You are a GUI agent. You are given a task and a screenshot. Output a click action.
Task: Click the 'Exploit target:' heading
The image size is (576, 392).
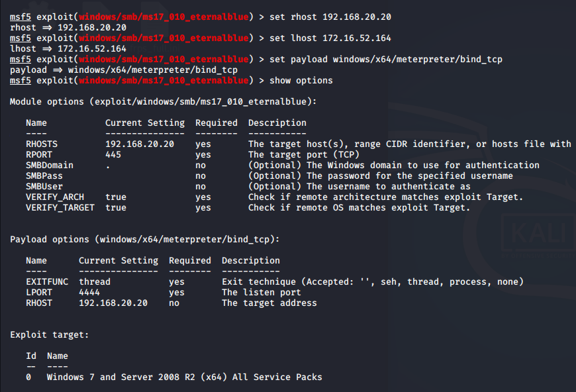click(50, 335)
